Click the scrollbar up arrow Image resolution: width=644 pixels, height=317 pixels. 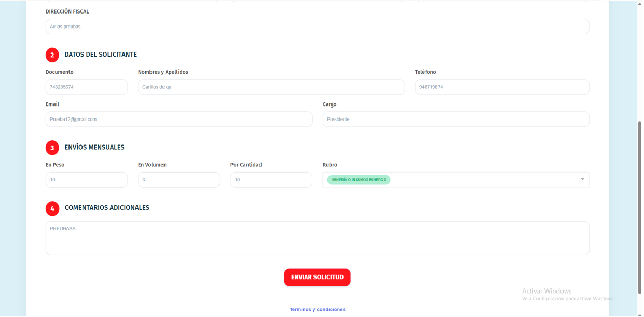[x=639, y=3]
